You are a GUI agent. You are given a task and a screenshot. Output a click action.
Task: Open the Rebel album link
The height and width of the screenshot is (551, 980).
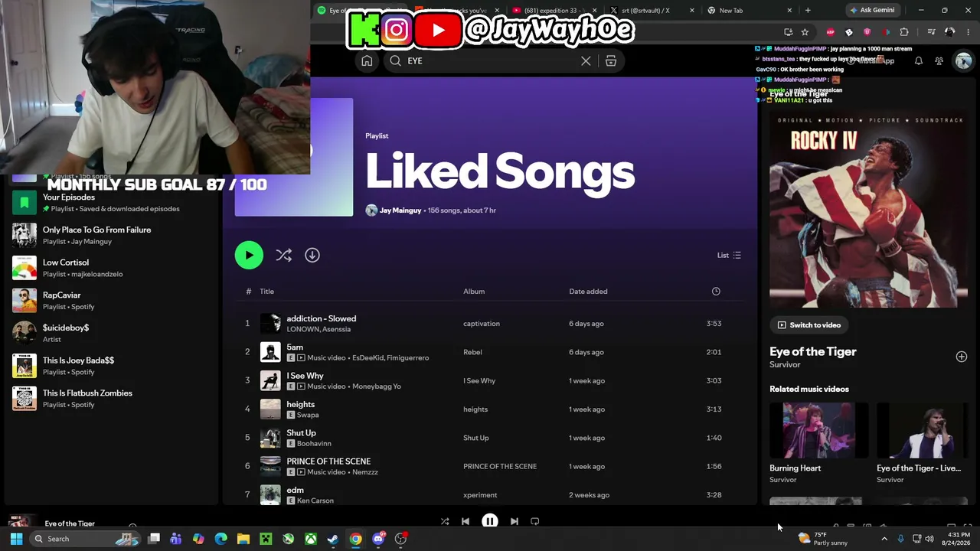coord(472,352)
